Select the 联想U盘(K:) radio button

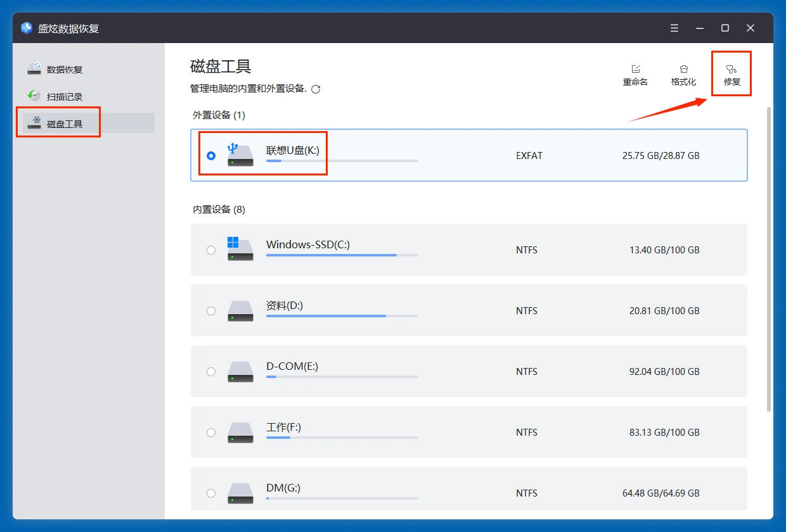tap(211, 155)
